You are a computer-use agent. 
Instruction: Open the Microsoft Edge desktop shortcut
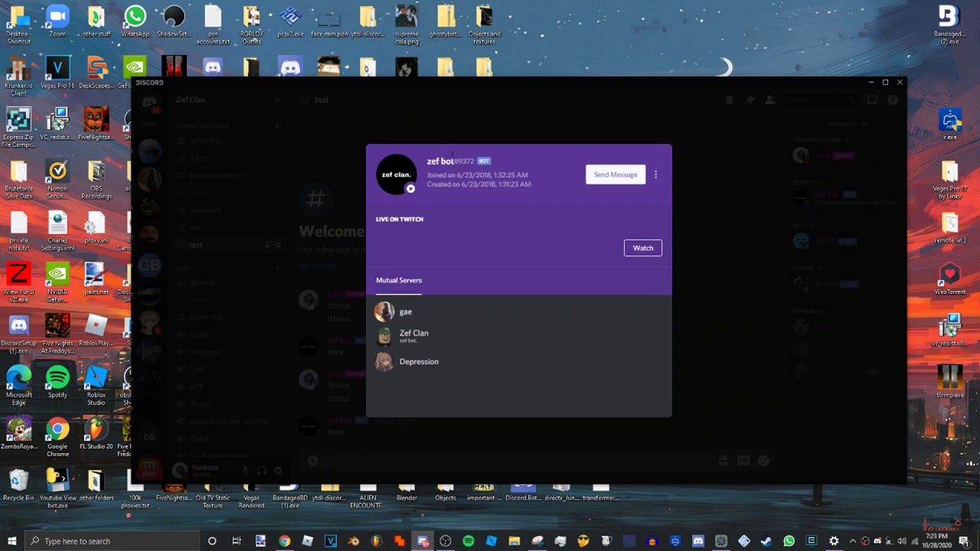(x=18, y=386)
